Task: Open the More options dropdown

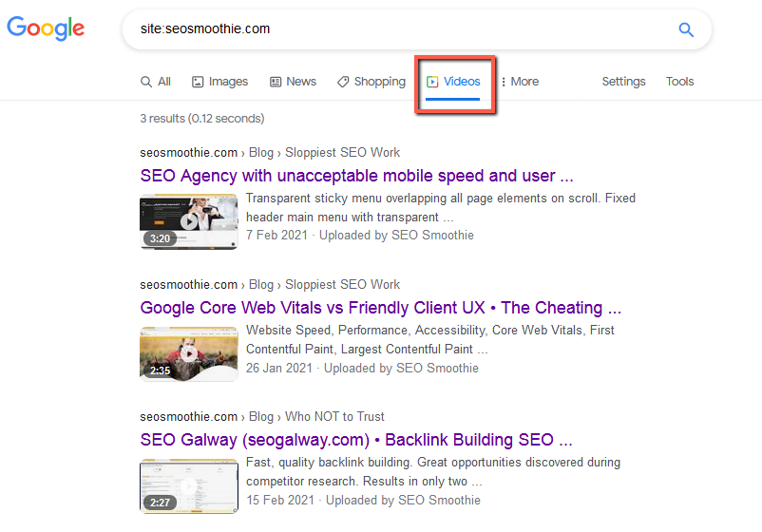Action: coord(519,82)
